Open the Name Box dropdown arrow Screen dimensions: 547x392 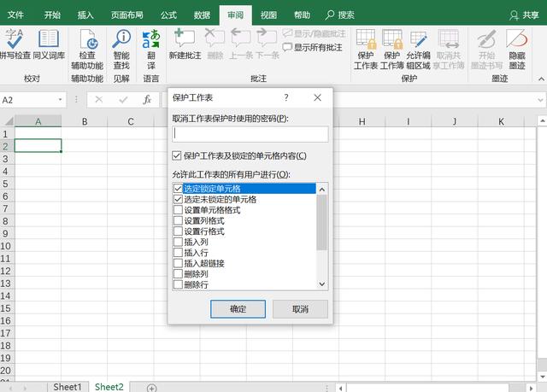click(60, 100)
